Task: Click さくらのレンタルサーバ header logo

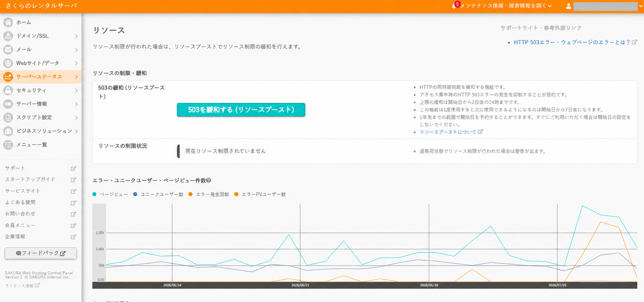Action: pos(41,6)
